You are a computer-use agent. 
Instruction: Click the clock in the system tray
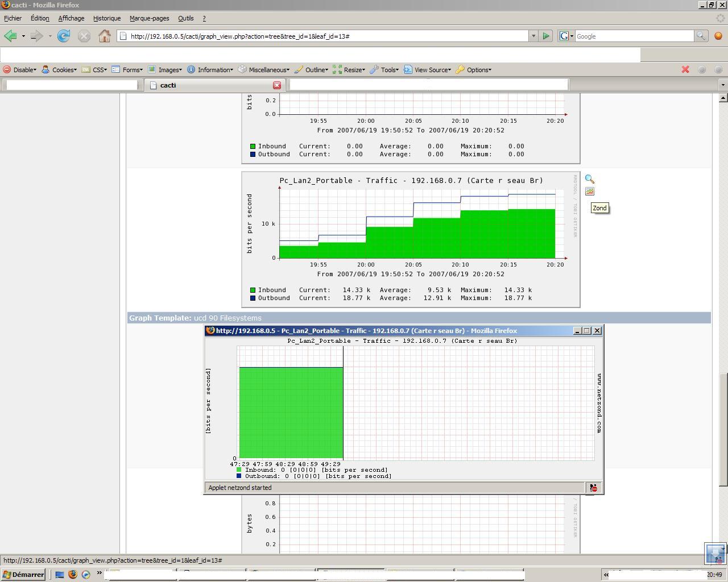714,575
